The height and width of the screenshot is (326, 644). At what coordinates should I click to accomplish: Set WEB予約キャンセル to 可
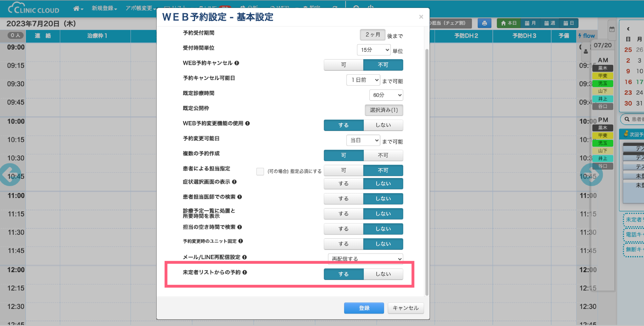(343, 65)
